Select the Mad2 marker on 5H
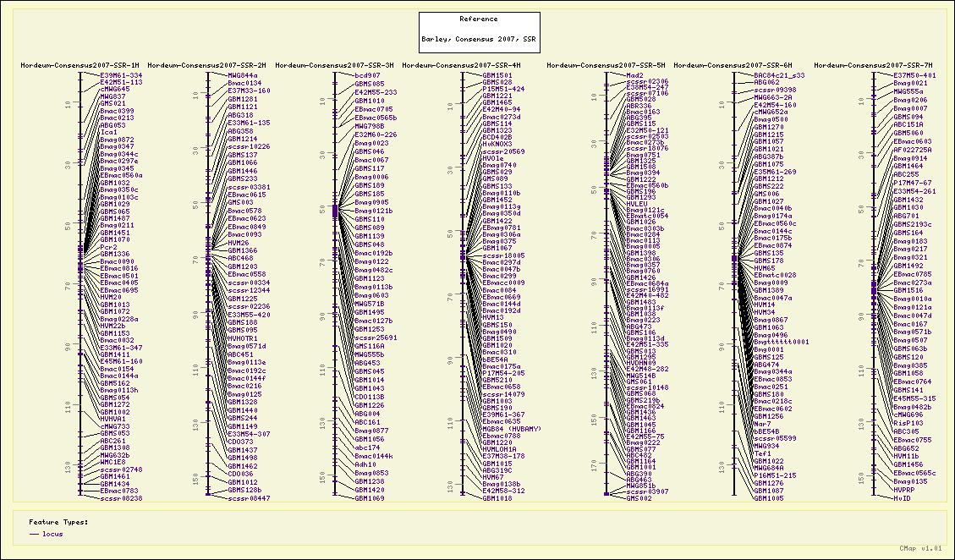Image resolution: width=955 pixels, height=560 pixels. click(634, 75)
